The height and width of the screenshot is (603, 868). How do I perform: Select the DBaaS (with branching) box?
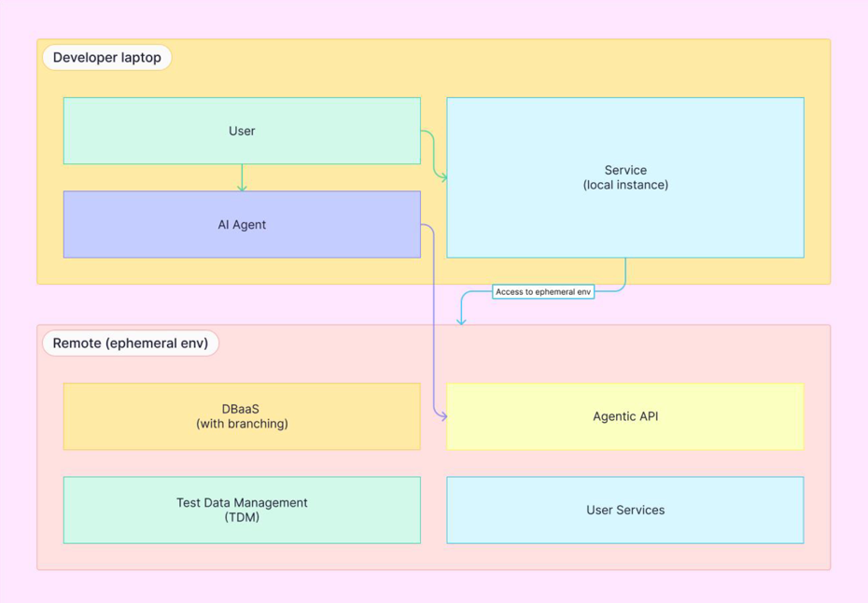242,416
